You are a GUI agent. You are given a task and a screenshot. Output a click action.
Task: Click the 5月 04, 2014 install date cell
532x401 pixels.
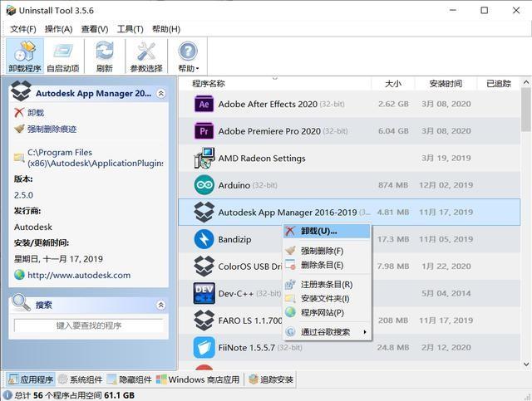click(446, 293)
